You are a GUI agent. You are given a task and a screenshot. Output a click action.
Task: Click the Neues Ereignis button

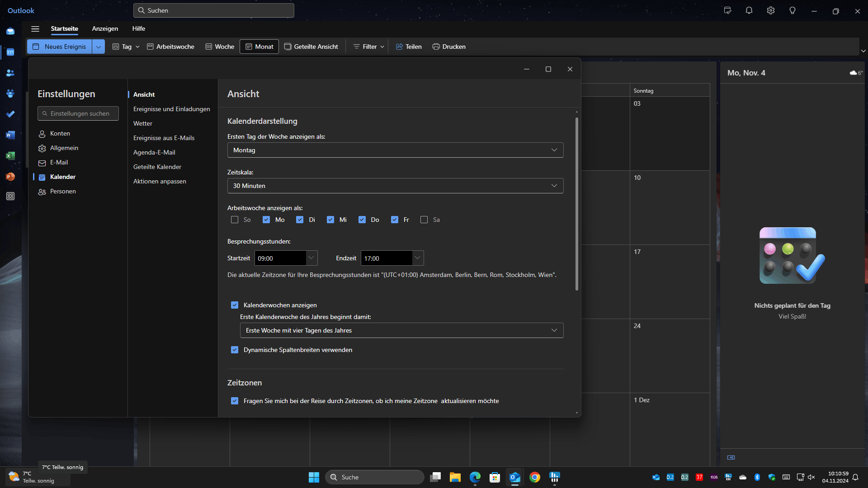tap(60, 47)
